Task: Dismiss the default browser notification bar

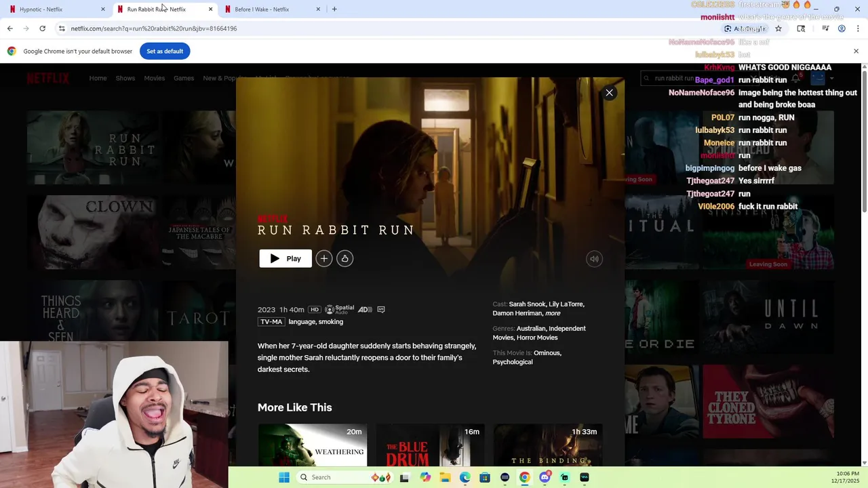Action: [x=856, y=51]
